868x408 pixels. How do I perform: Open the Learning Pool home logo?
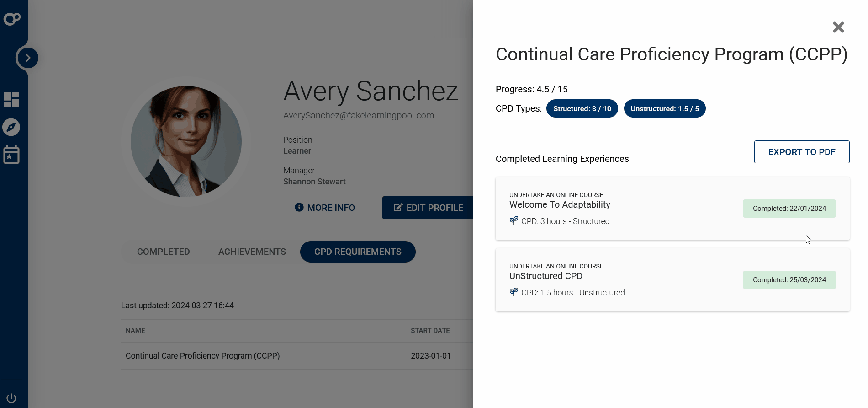pyautogui.click(x=12, y=19)
